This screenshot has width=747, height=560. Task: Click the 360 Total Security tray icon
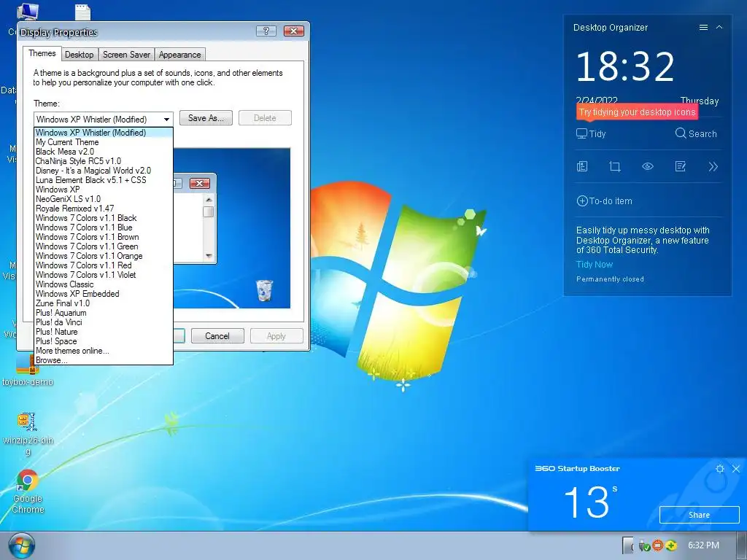coord(671,545)
